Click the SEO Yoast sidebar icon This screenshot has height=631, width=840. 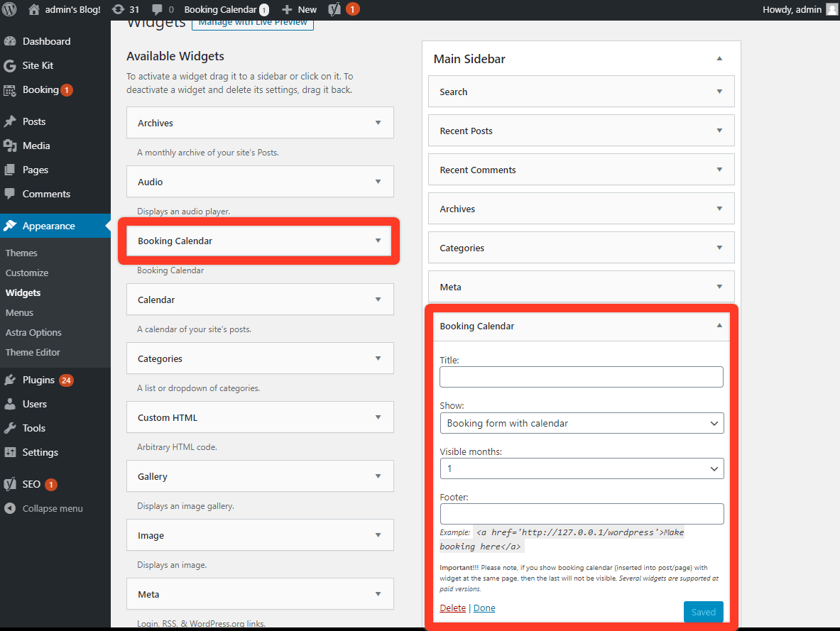(x=10, y=484)
